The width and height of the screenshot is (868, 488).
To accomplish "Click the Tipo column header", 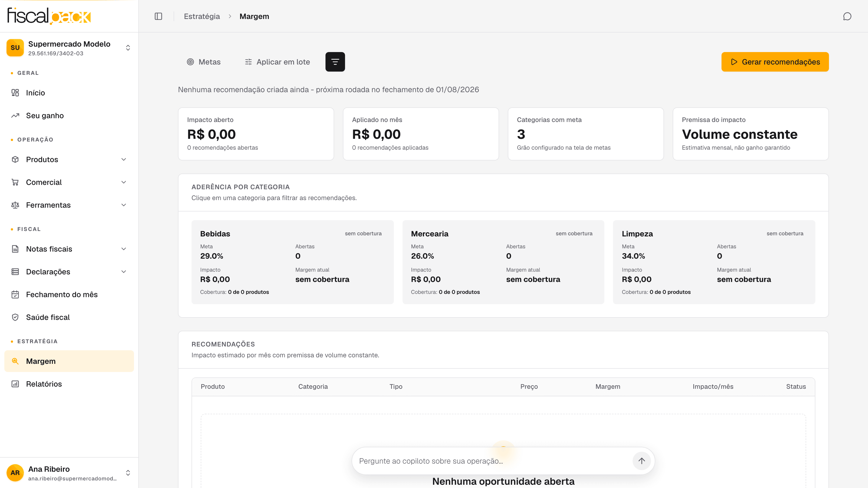I will coord(396,386).
